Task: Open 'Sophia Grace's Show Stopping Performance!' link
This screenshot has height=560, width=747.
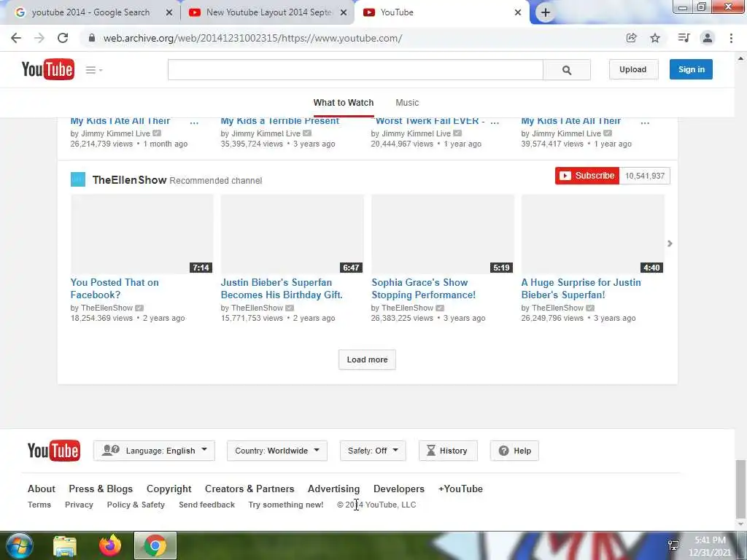Action: (424, 289)
